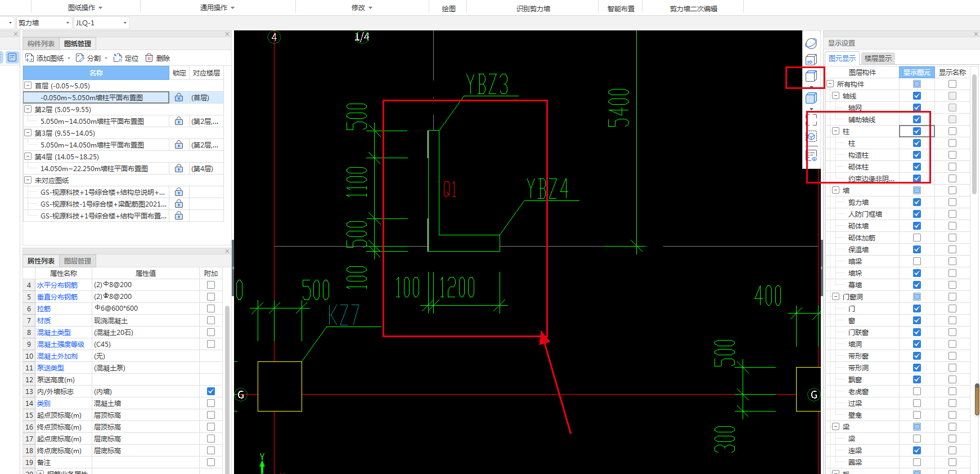Click the lock icon in the 第2层 drawing row
The image size is (980, 474).
click(179, 121)
